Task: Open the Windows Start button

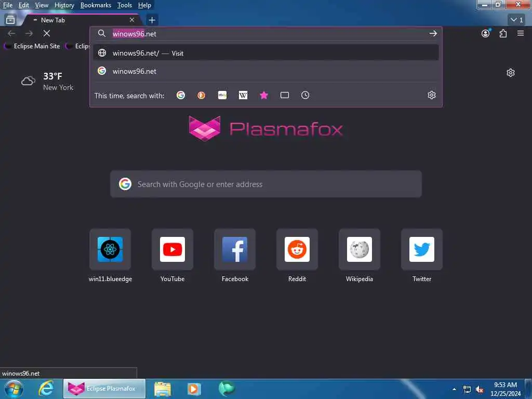Action: point(14,389)
